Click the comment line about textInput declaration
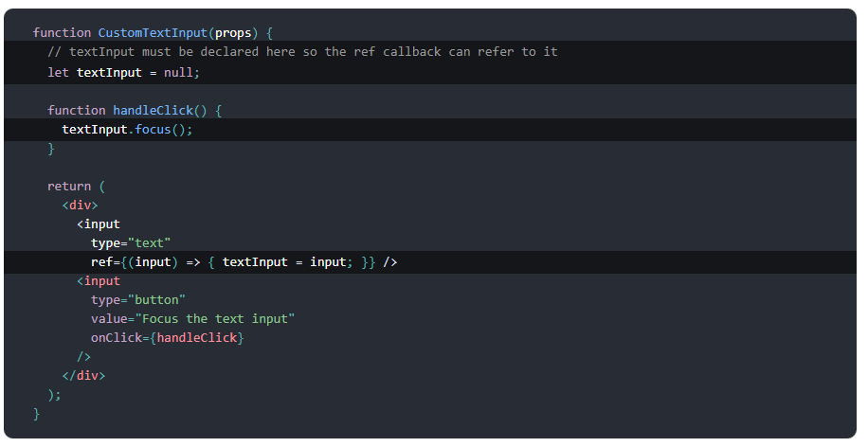This screenshot has width=868, height=447. point(302,52)
